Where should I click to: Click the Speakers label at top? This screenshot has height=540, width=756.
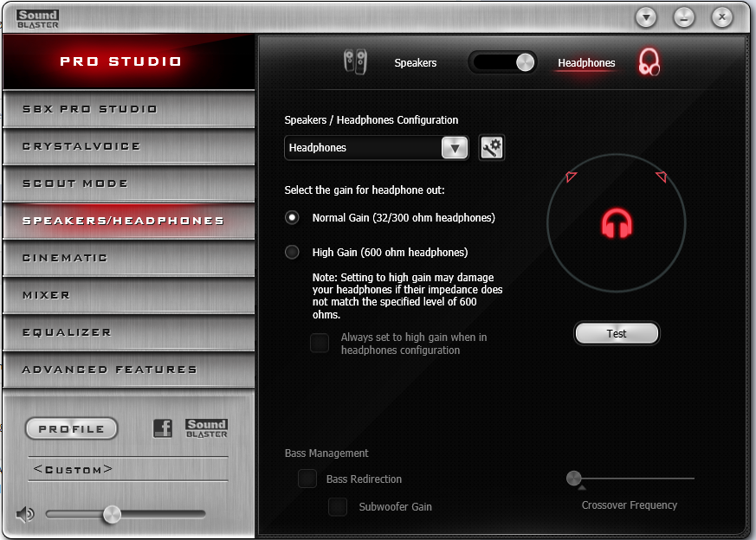point(415,62)
